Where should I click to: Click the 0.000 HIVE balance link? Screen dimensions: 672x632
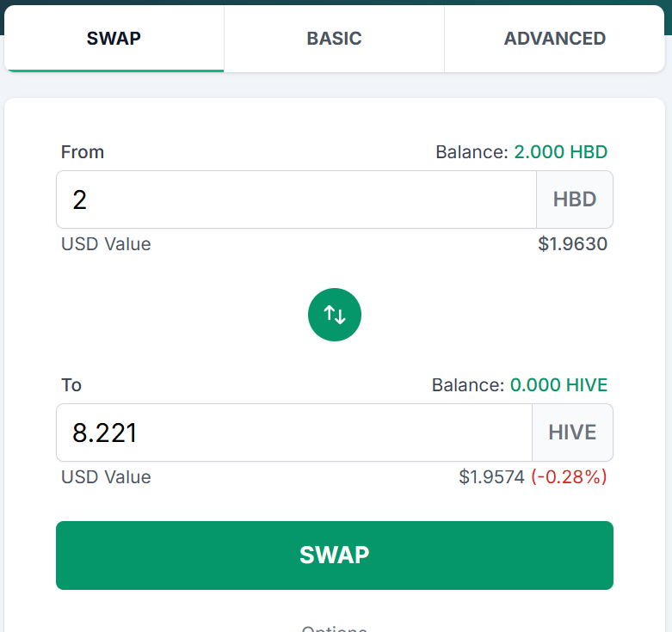point(558,385)
